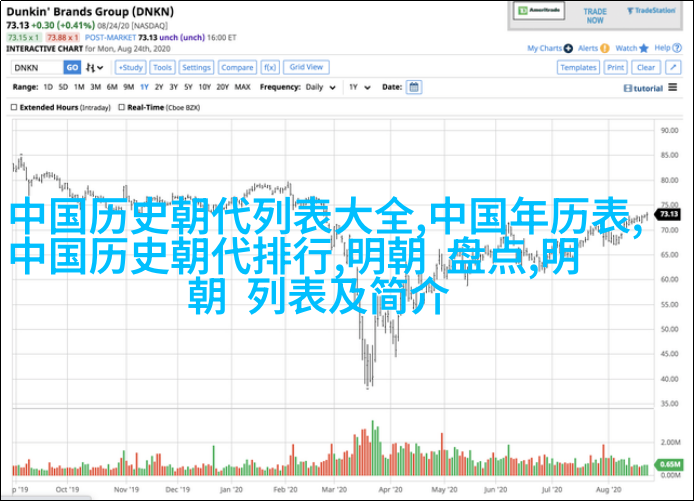695x502 pixels.
Task: Enable the Extended Hours checkbox
Action: click(14, 107)
